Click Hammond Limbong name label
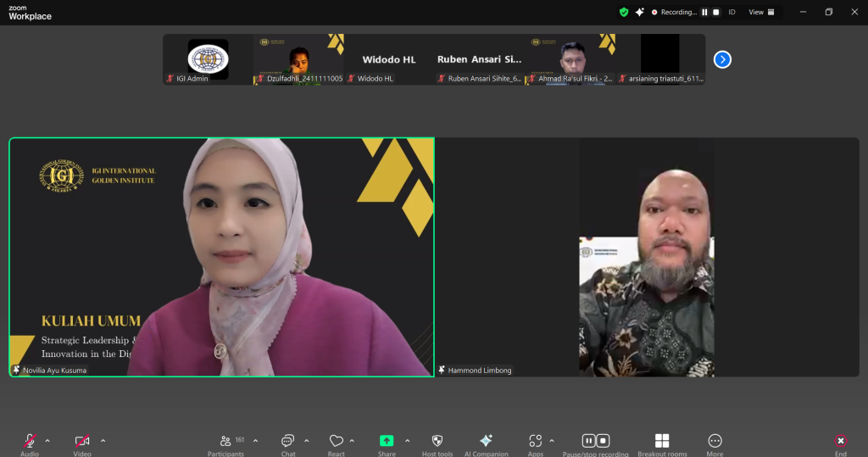The height and width of the screenshot is (457, 868). click(480, 370)
